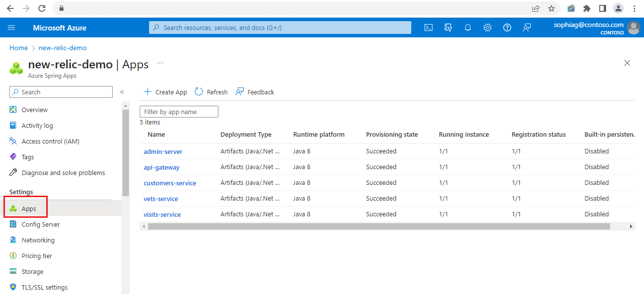This screenshot has height=294, width=644.
Task: Open the customers-service app link
Action: pos(170,183)
